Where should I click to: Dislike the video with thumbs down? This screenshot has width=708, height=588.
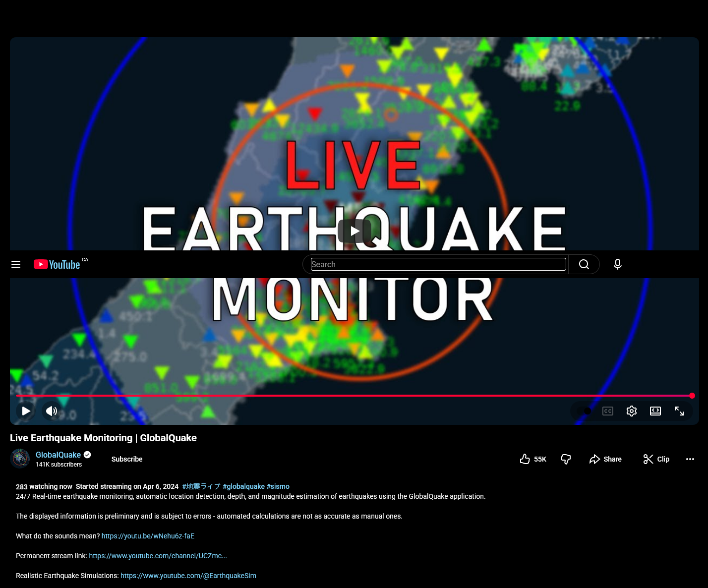(x=566, y=459)
